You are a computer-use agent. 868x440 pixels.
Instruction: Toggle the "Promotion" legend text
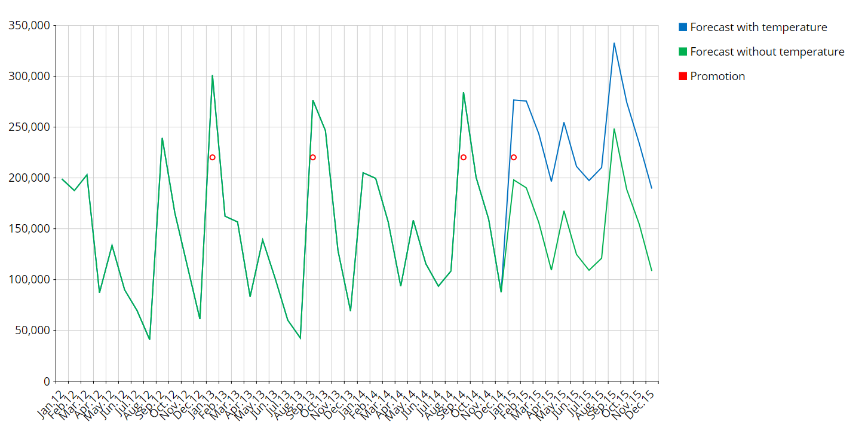(x=717, y=77)
